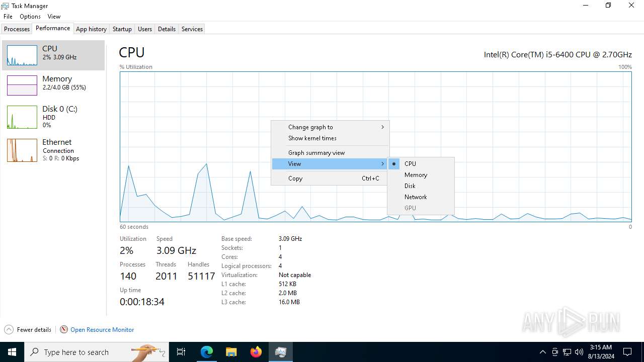Choose Graph summary view
Viewport: 644px width, 362px height.
(x=330, y=153)
